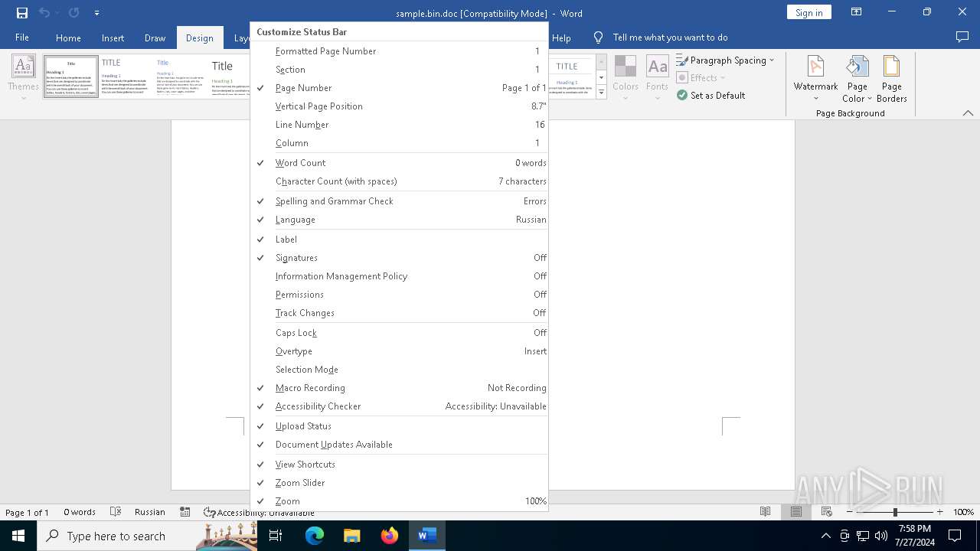Collapse the ribbon with the chevron
980x551 pixels.
click(x=968, y=113)
